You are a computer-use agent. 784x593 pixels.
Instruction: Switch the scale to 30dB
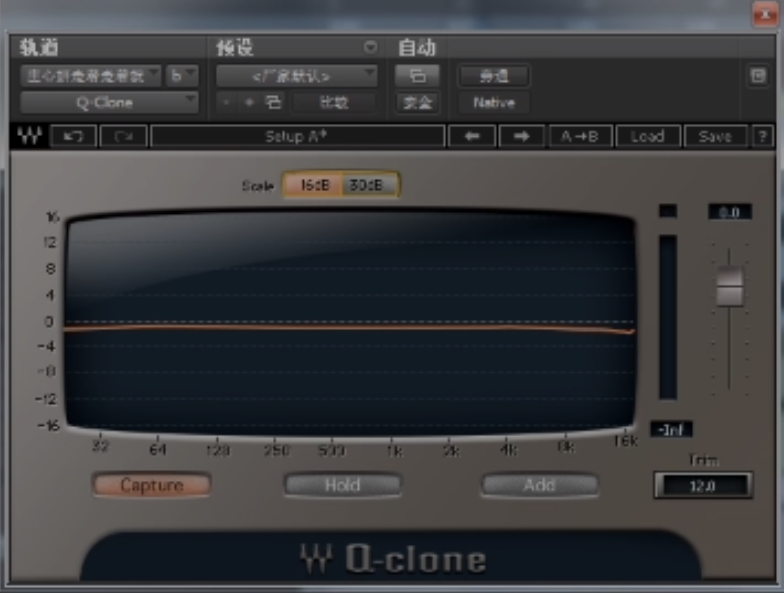(369, 185)
